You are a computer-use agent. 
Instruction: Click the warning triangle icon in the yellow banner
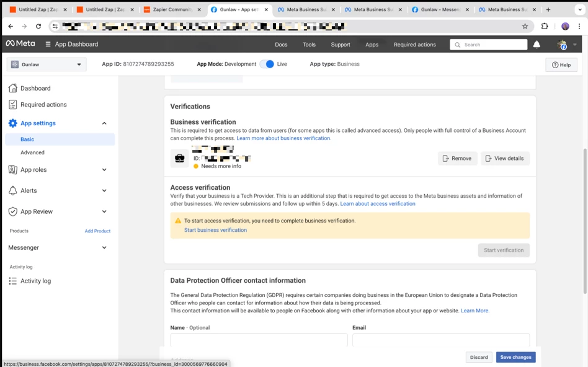pos(178,221)
